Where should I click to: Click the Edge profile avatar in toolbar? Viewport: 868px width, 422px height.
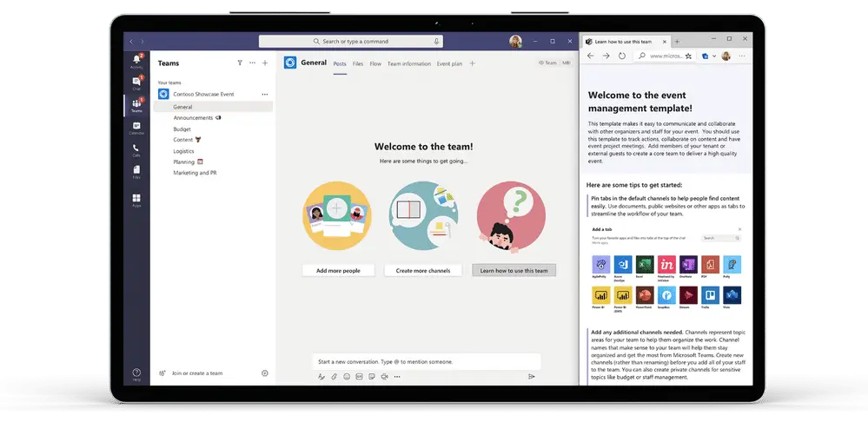click(x=726, y=56)
